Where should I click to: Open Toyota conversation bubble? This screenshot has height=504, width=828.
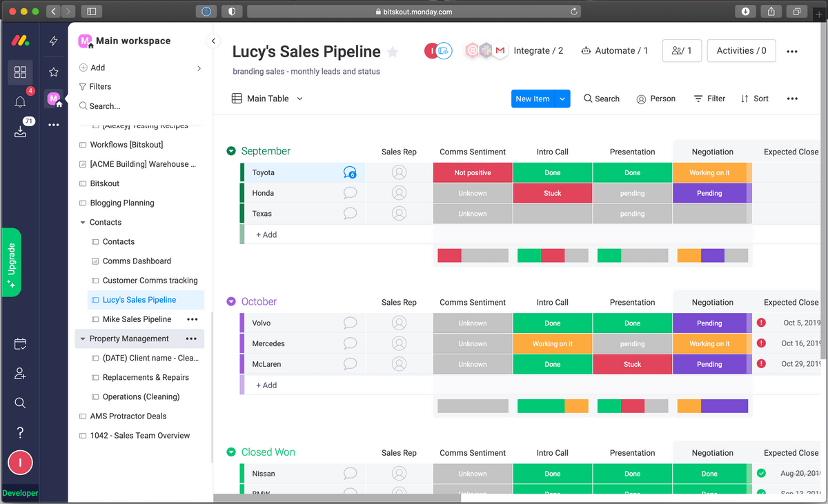pyautogui.click(x=350, y=173)
